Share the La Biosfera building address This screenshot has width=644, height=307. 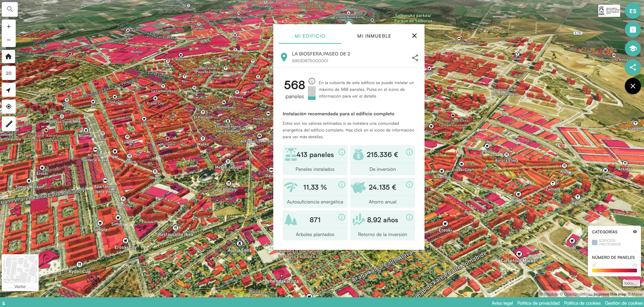click(x=415, y=58)
